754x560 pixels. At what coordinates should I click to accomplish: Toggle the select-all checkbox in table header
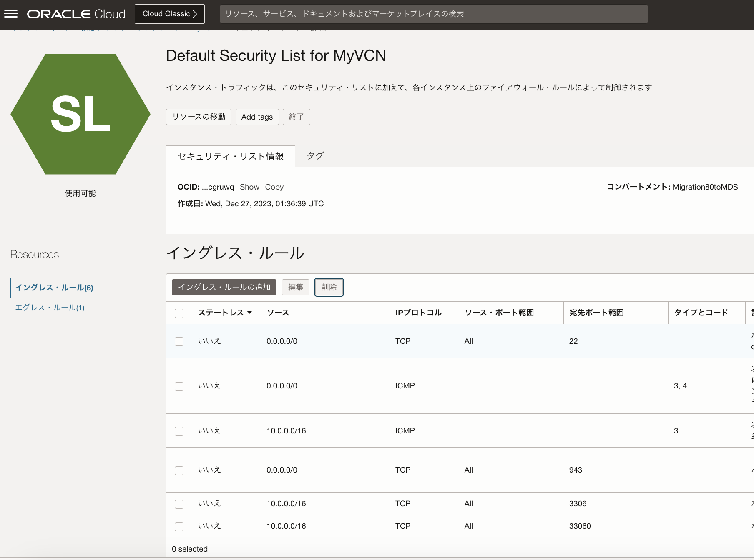pyautogui.click(x=179, y=313)
